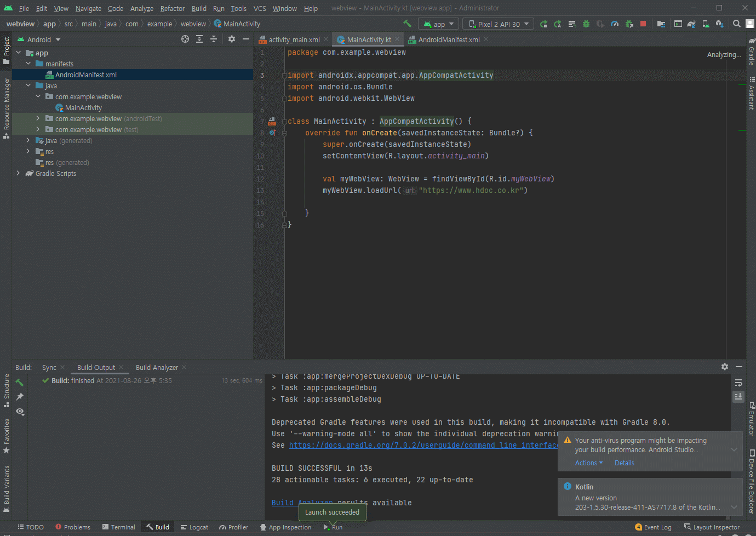Open the app run configuration dropdown
The width and height of the screenshot is (756, 536).
pyautogui.click(x=439, y=24)
